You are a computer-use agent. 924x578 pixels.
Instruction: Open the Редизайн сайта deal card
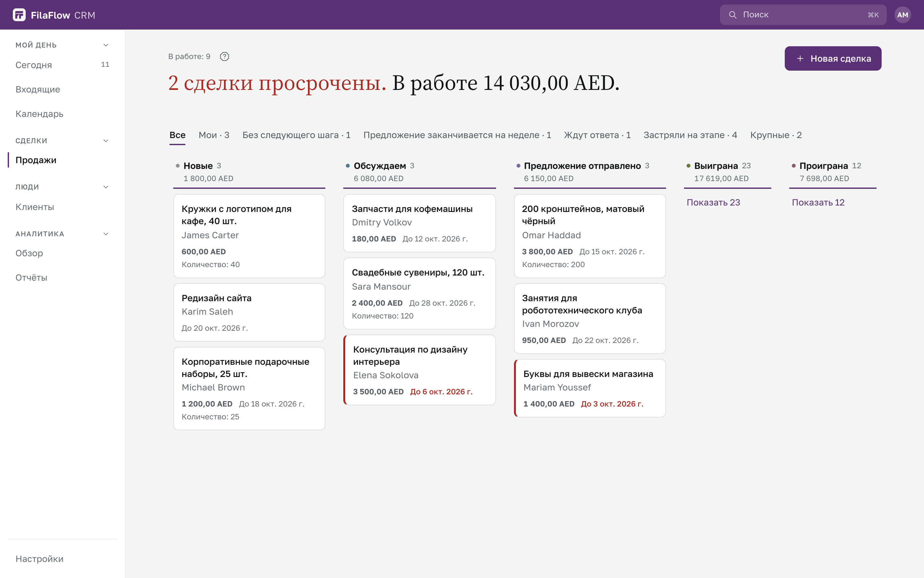(x=249, y=312)
